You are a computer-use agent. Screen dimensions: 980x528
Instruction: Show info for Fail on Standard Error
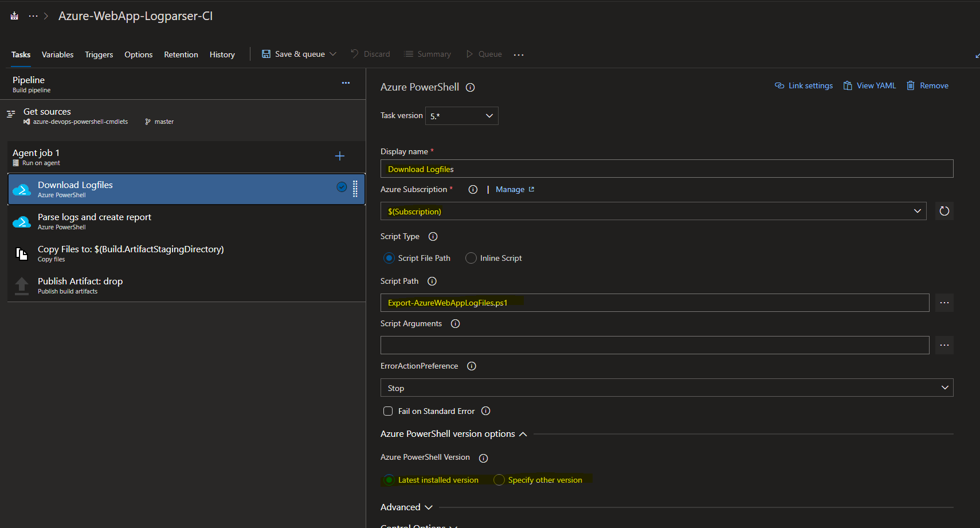(486, 411)
